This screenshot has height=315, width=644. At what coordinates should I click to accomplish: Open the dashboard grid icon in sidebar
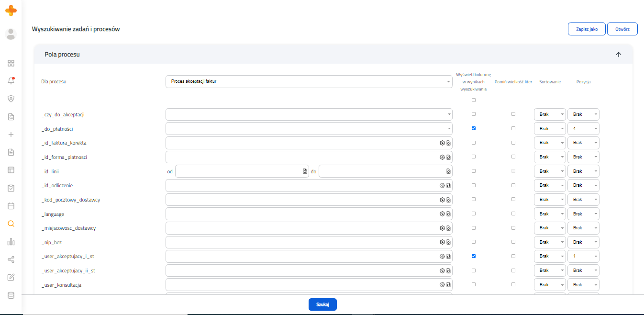pos(11,63)
